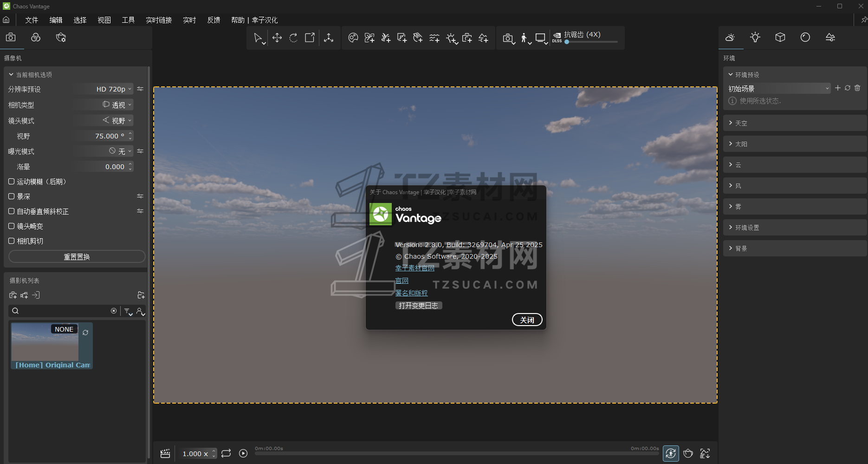Switch to the lights (bulb) tab
This screenshot has height=464, width=868.
coord(755,38)
